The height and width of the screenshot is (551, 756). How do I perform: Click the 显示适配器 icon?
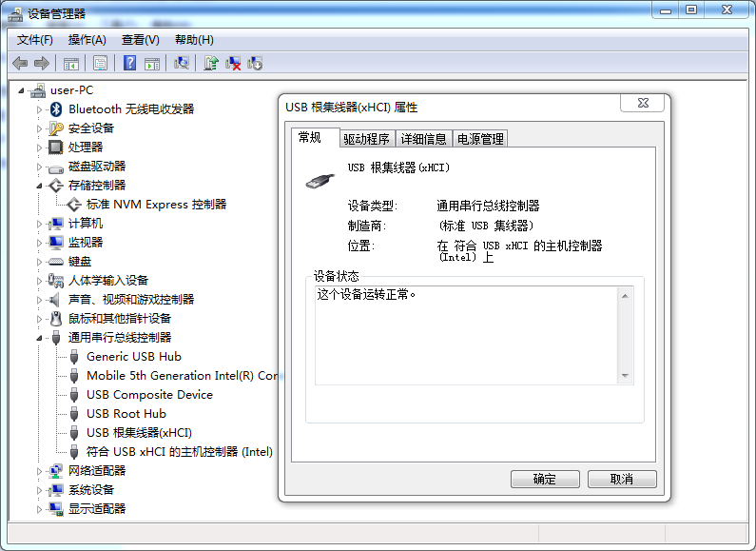56,509
